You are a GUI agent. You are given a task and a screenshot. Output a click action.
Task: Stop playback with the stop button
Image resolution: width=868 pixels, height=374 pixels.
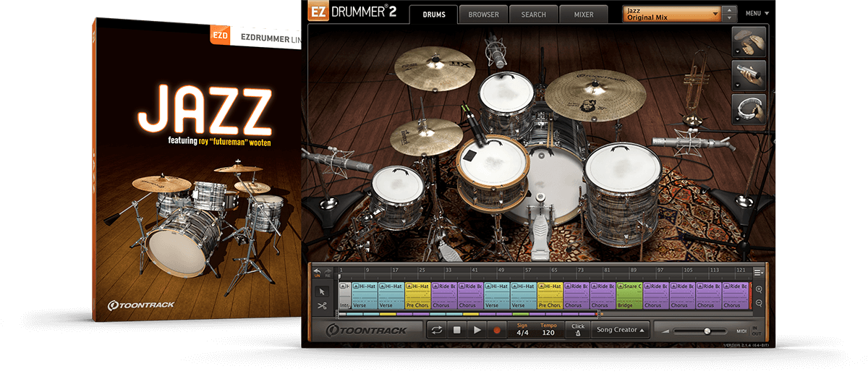point(456,330)
